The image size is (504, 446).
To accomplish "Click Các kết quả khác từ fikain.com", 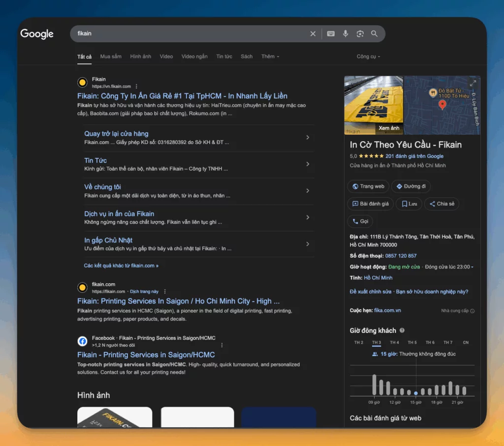I will pos(121,266).
